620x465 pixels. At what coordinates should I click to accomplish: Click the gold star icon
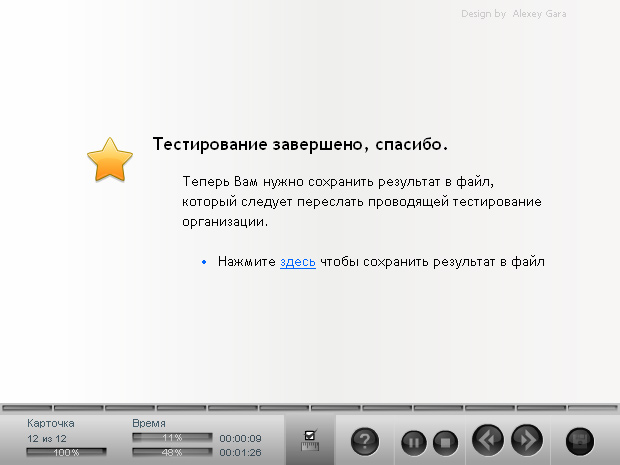(110, 159)
